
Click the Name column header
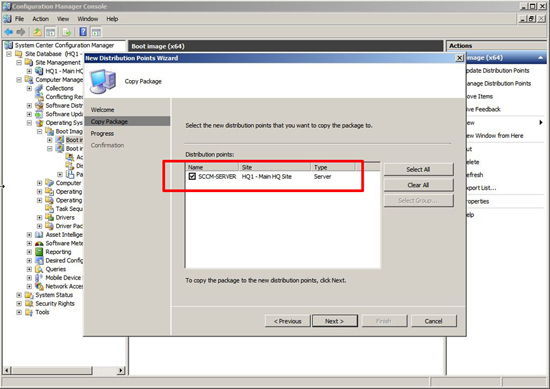point(212,167)
